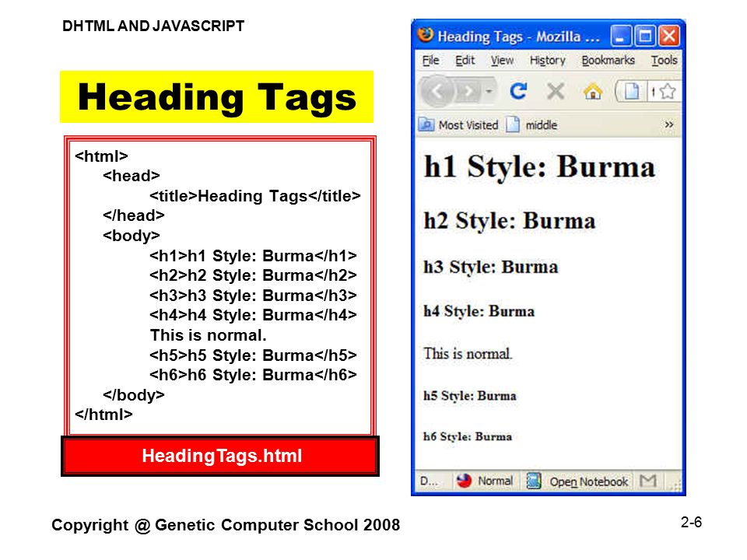Open the File menu in Firefox
747x560 pixels.
coord(430,61)
